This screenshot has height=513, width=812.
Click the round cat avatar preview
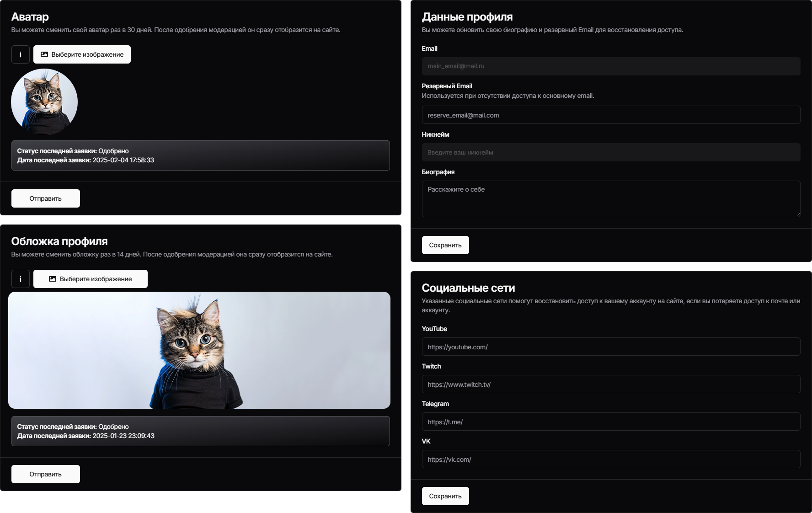[x=44, y=102]
